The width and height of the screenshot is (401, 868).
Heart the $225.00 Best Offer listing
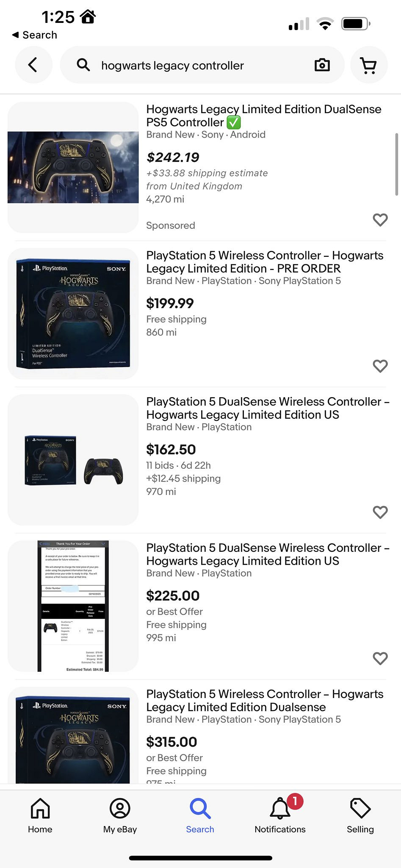point(380,658)
